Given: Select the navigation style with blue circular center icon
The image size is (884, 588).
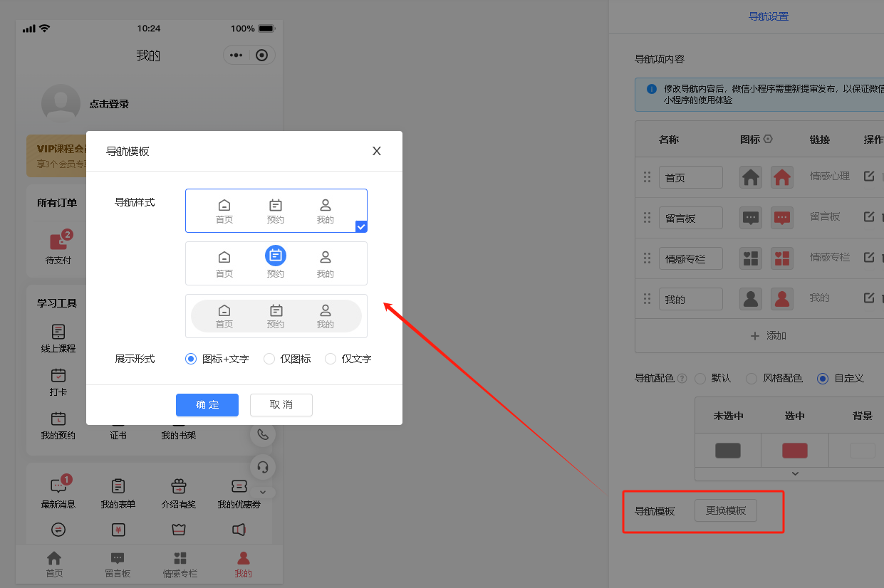Looking at the screenshot, I should coord(276,263).
